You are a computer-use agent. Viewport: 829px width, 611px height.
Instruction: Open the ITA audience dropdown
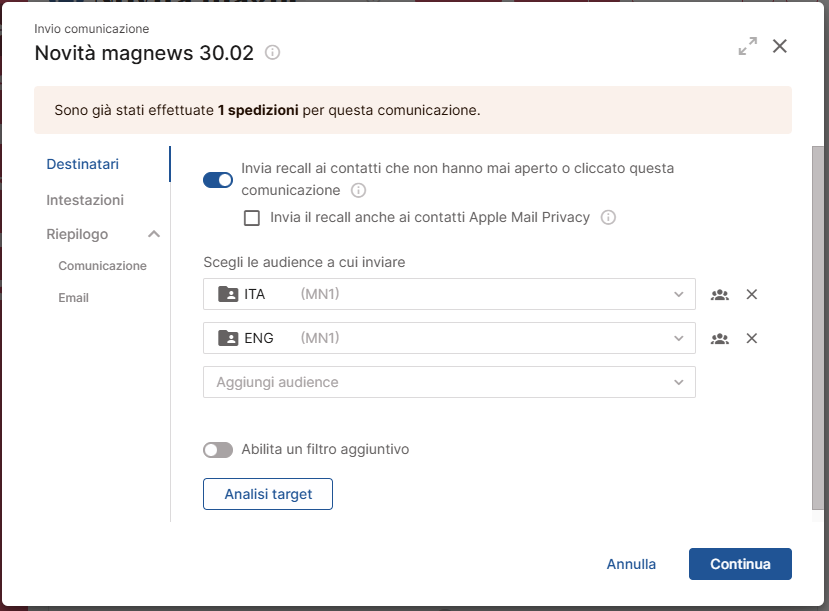(x=449, y=294)
